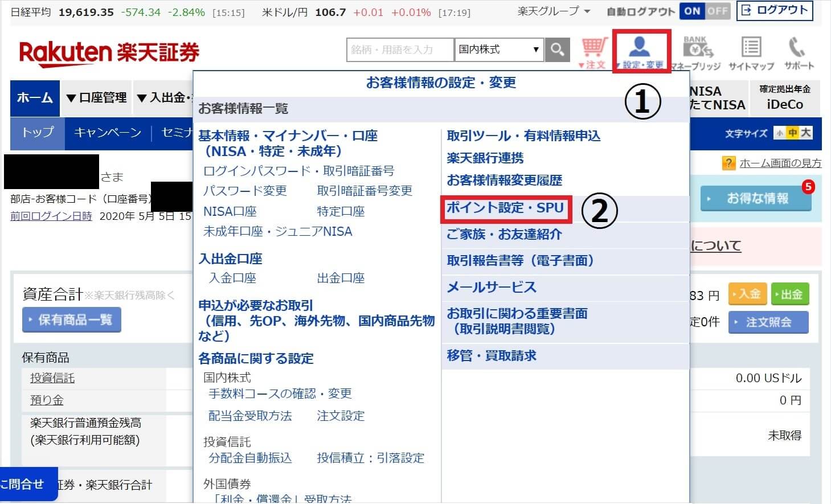Toggle auto logout to ON

693,11
